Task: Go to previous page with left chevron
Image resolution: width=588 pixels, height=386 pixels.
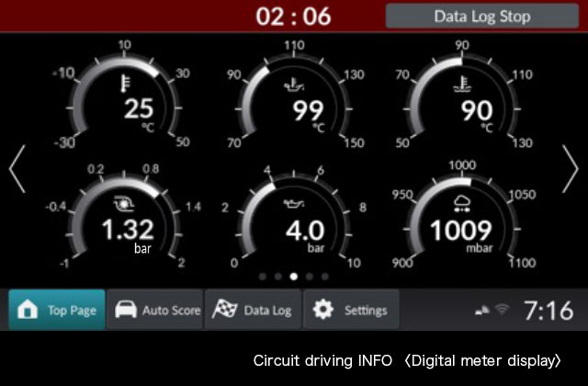Action: 17,169
